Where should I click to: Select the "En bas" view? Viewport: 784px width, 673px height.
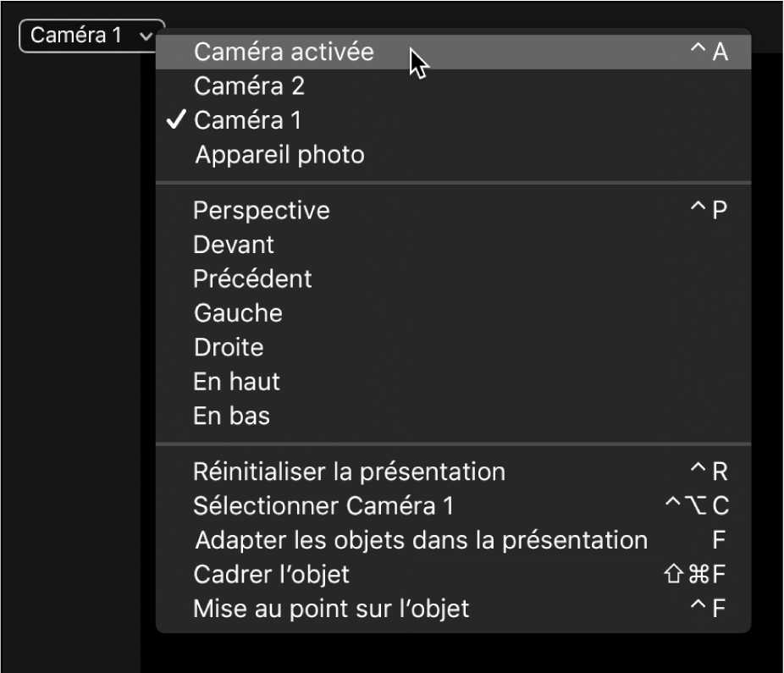(230, 416)
